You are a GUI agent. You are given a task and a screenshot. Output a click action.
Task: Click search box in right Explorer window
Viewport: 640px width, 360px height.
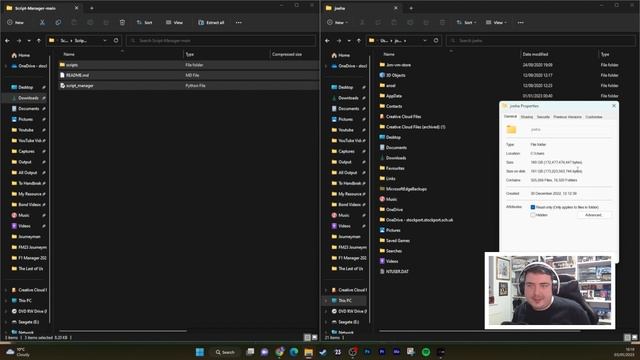point(541,40)
